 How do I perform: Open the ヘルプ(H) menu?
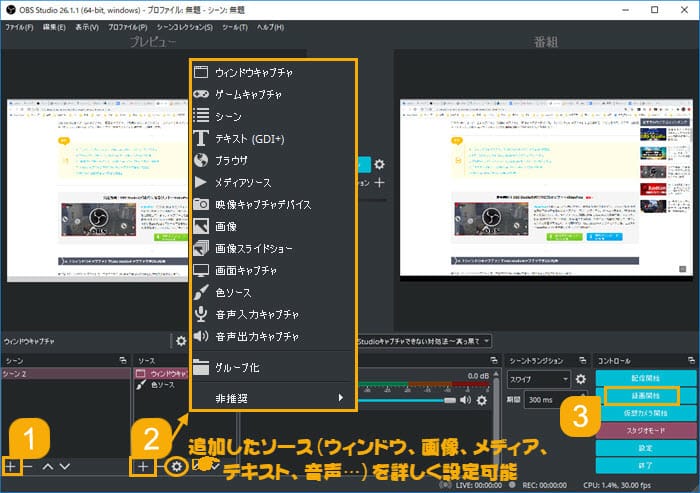(x=270, y=27)
